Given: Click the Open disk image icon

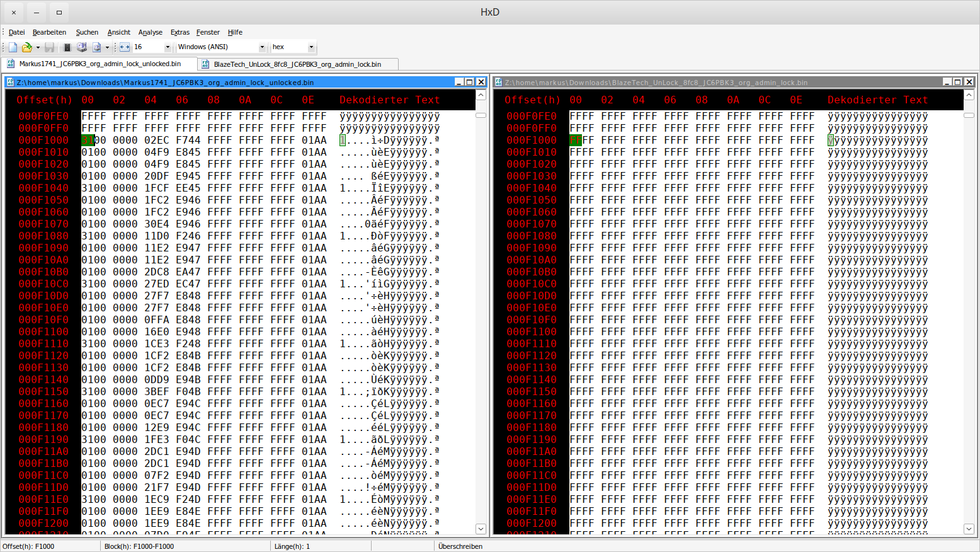Looking at the screenshot, I should pyautogui.click(x=96, y=47).
